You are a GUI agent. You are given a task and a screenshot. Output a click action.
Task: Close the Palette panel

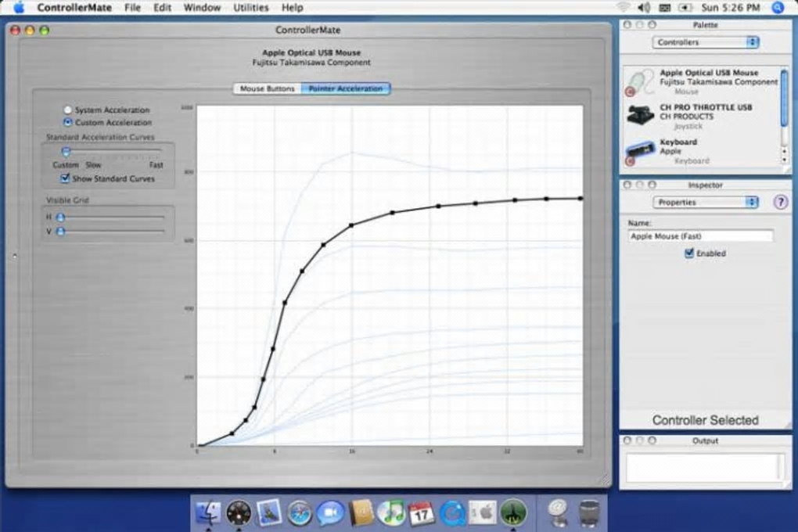tap(627, 24)
